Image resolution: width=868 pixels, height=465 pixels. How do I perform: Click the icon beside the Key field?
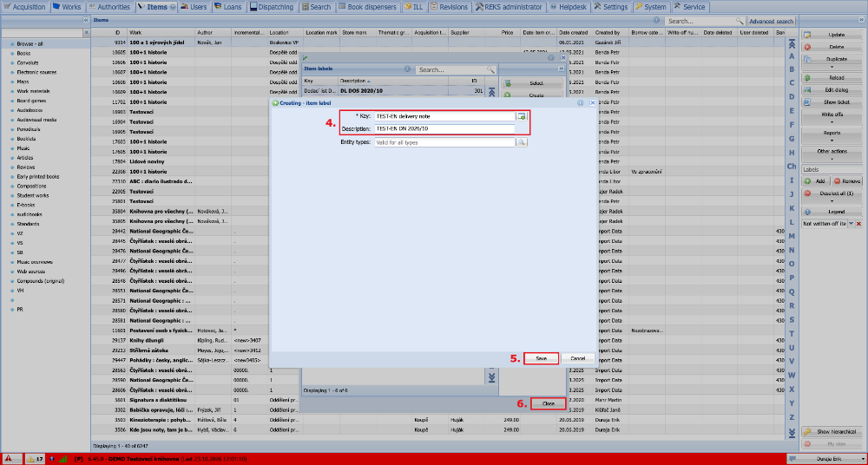click(522, 116)
